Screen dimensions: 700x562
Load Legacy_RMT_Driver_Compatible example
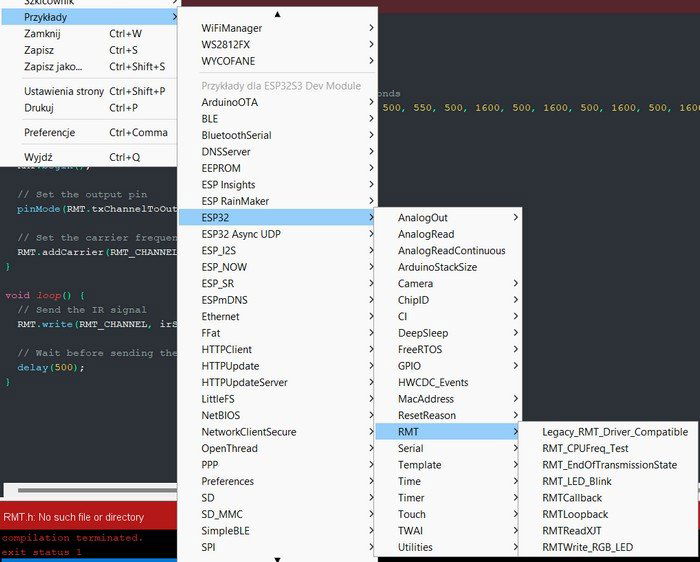coord(608,432)
